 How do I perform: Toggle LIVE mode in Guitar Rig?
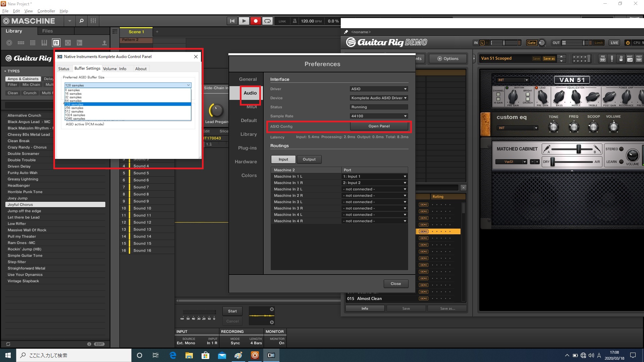(614, 43)
